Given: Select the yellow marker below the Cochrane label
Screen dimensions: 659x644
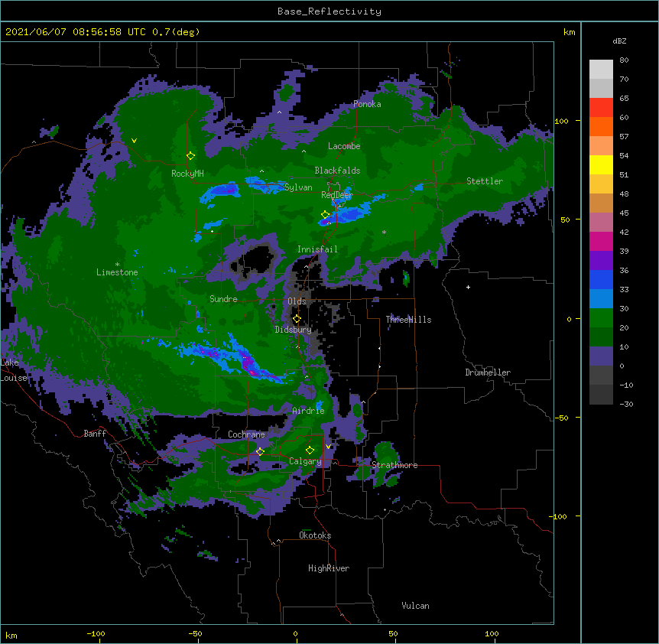Looking at the screenshot, I should (x=260, y=452).
